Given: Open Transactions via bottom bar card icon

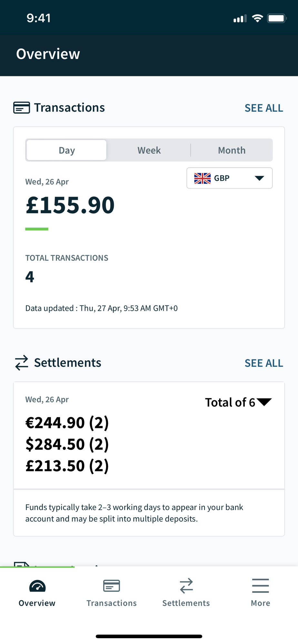Looking at the screenshot, I should click(x=112, y=586).
